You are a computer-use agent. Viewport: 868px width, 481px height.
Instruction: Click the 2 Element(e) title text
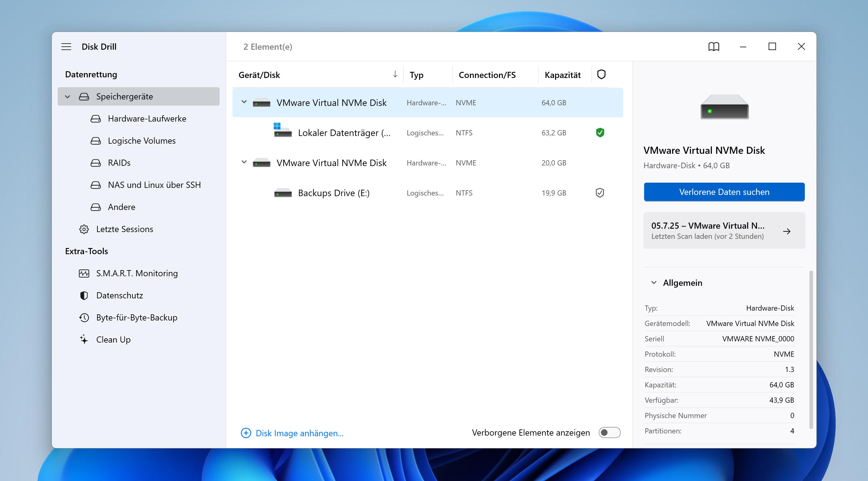pos(267,47)
